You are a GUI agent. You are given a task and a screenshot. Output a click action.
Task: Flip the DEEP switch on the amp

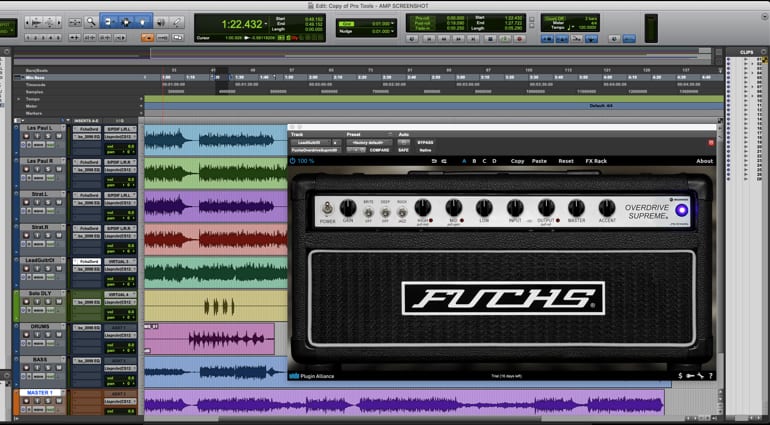[385, 212]
